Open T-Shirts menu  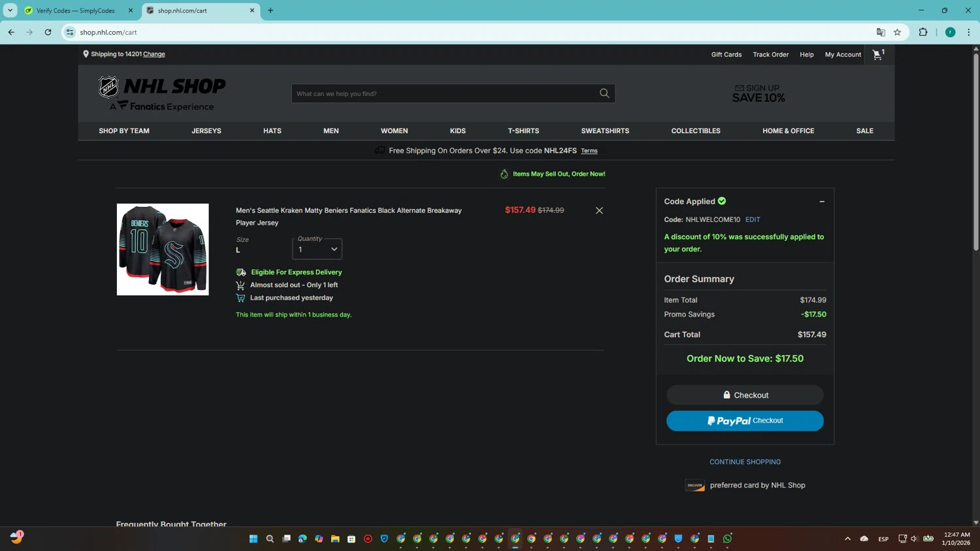click(523, 131)
